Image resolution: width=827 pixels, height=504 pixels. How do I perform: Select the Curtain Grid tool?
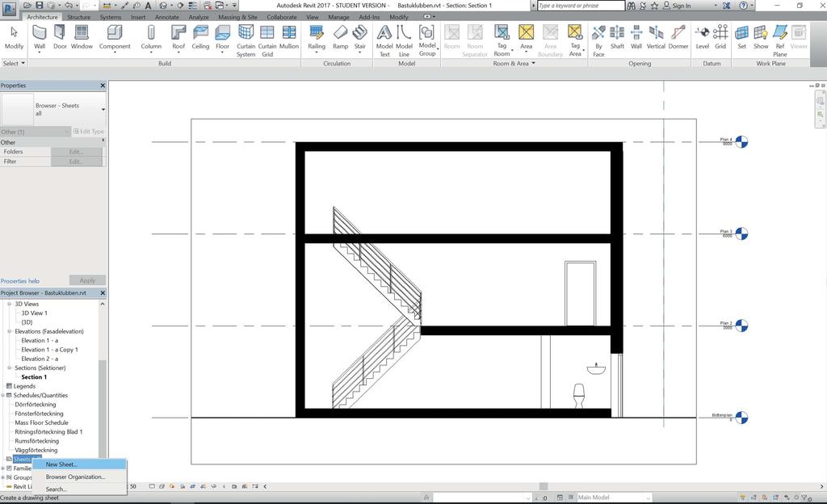point(267,40)
